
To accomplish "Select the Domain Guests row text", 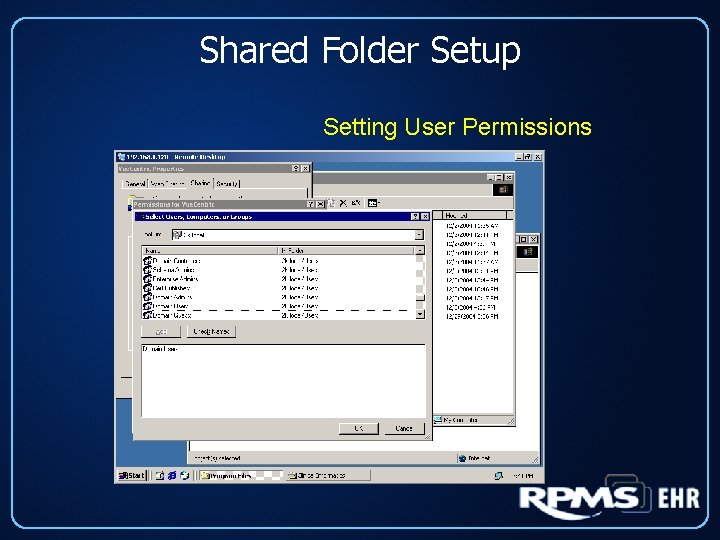I will (x=172, y=315).
